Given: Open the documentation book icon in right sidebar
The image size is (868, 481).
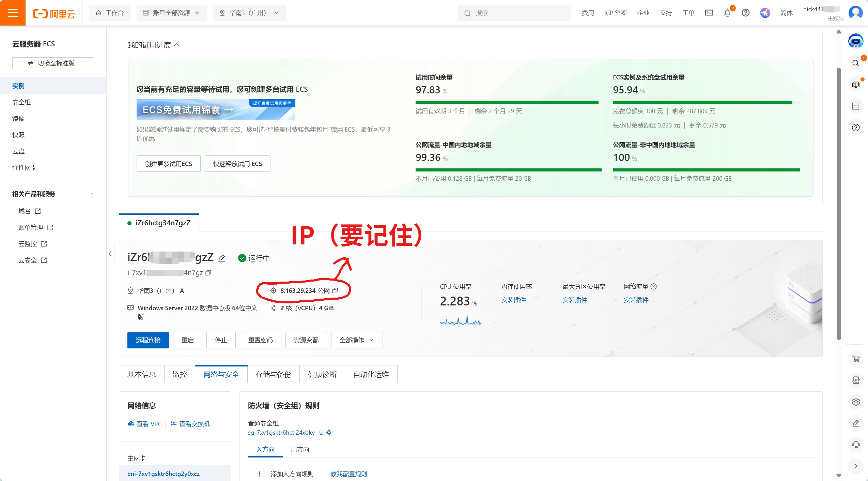Looking at the screenshot, I should (856, 85).
